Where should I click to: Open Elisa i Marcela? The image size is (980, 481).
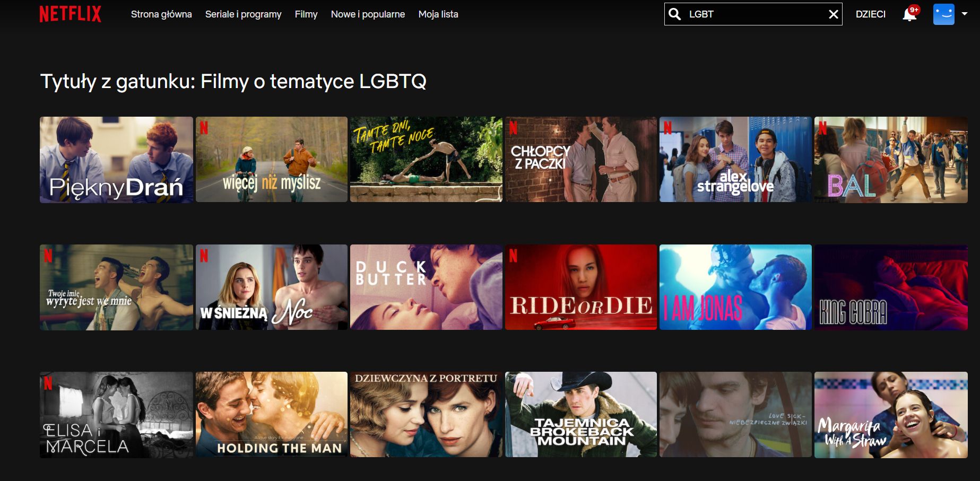click(116, 415)
